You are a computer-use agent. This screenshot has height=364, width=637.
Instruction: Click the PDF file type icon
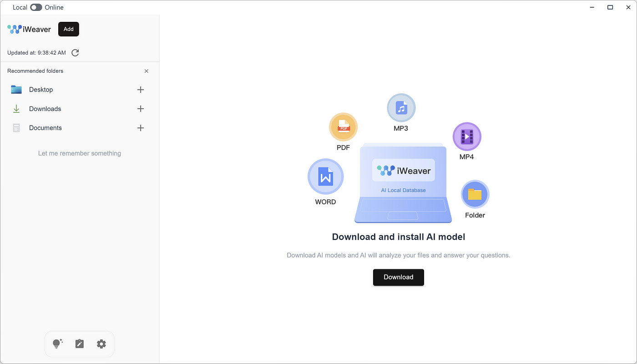click(344, 127)
